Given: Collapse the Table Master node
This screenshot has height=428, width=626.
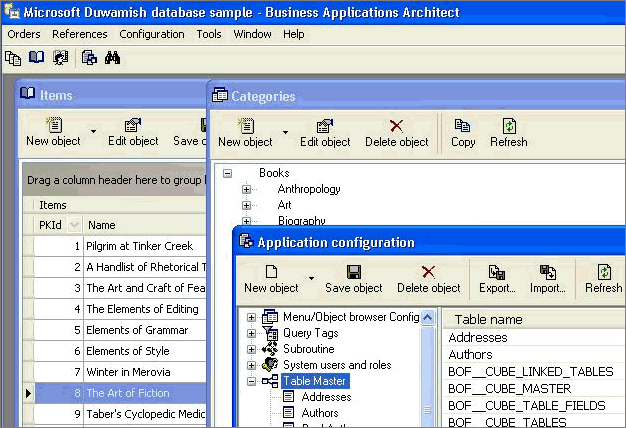Looking at the screenshot, I should (x=251, y=381).
